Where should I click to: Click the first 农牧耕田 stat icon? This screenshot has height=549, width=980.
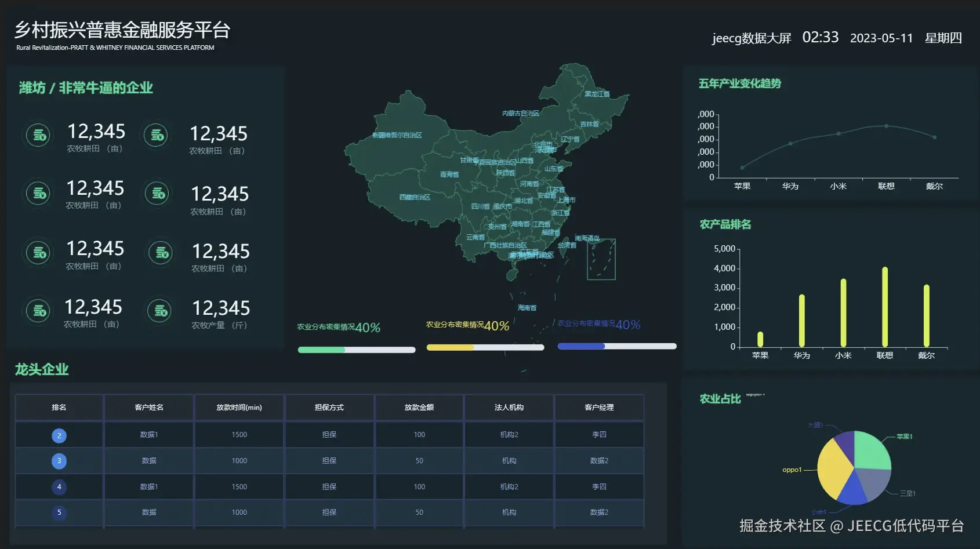tap(38, 135)
